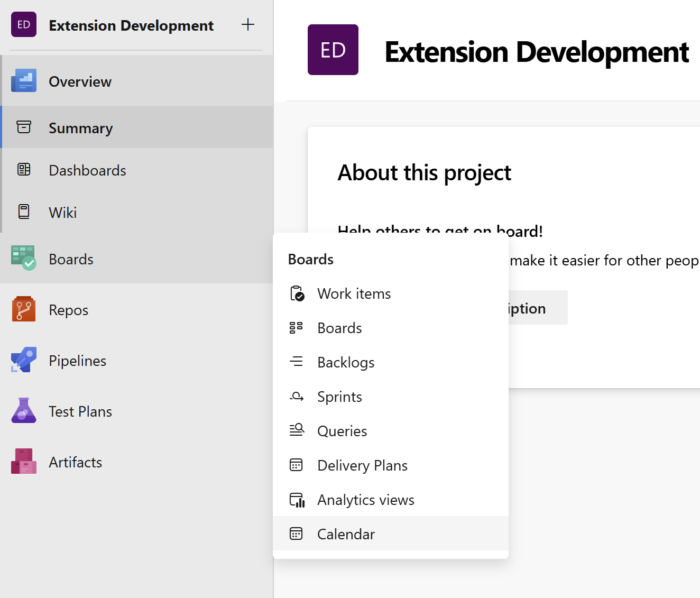Screen dimensions: 700x598
Task: Click the plus icon beside Extension Development
Action: (x=247, y=25)
